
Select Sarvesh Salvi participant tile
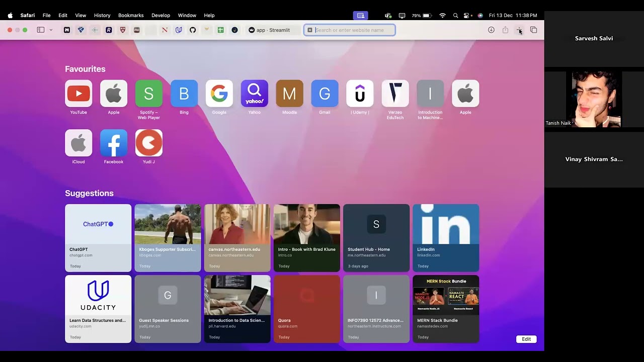point(594,39)
